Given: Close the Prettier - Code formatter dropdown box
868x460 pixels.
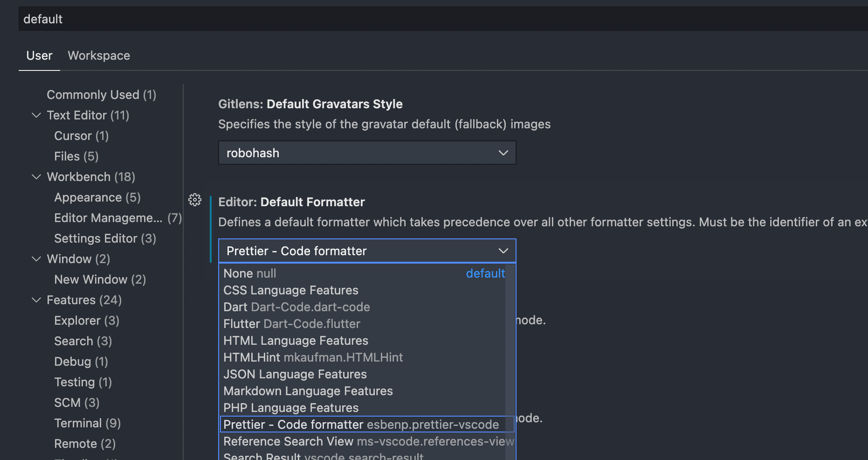Looking at the screenshot, I should 367,251.
